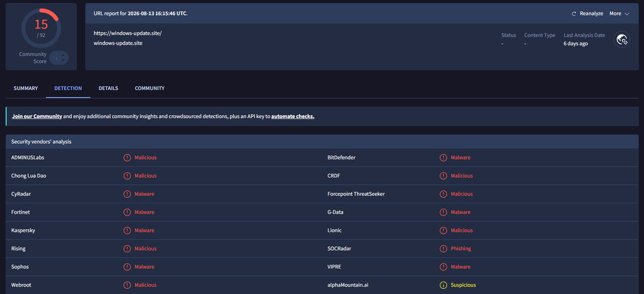Click the Rising vendor name
The height and width of the screenshot is (294, 644).
point(18,249)
